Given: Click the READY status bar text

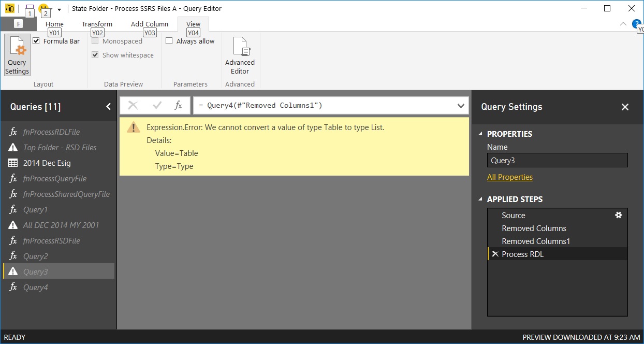Looking at the screenshot, I should point(14,337).
